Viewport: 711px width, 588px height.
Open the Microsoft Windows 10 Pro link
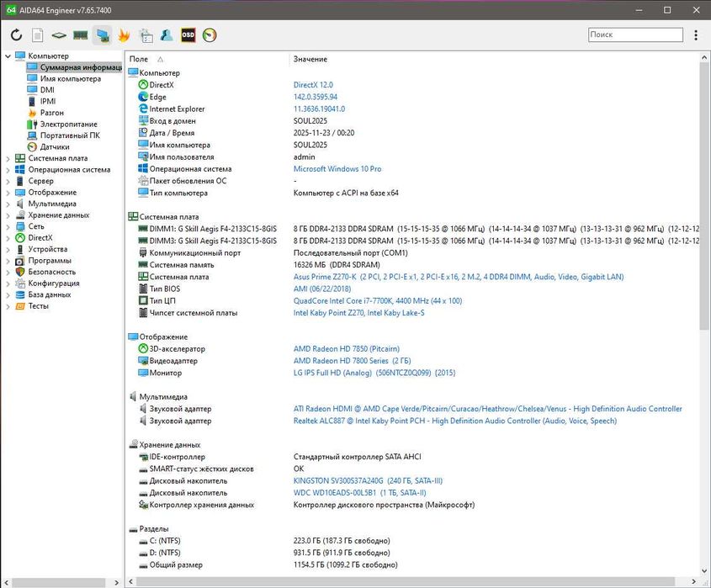[337, 168]
